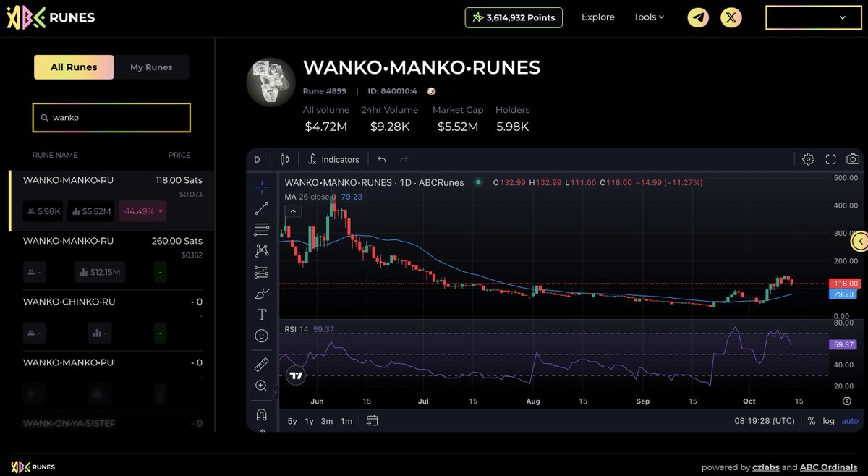
Task: Open the chart settings gear
Action: [808, 159]
